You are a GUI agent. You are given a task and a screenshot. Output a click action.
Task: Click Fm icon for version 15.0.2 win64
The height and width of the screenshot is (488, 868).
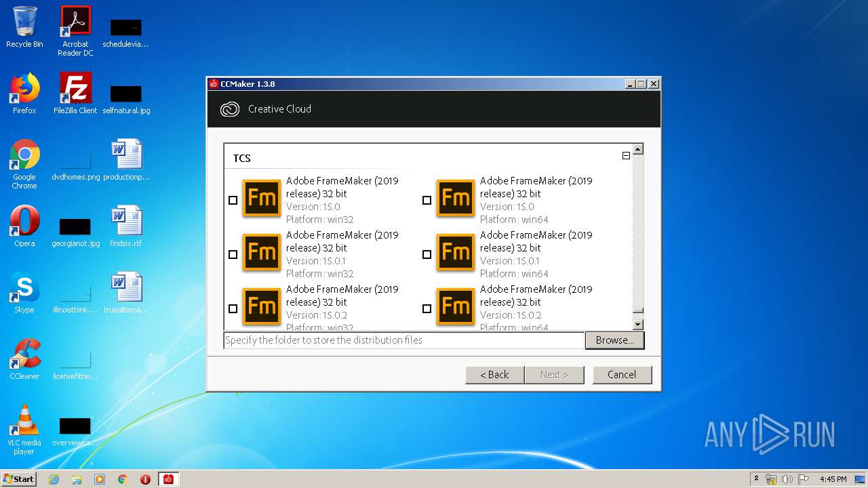click(x=456, y=306)
